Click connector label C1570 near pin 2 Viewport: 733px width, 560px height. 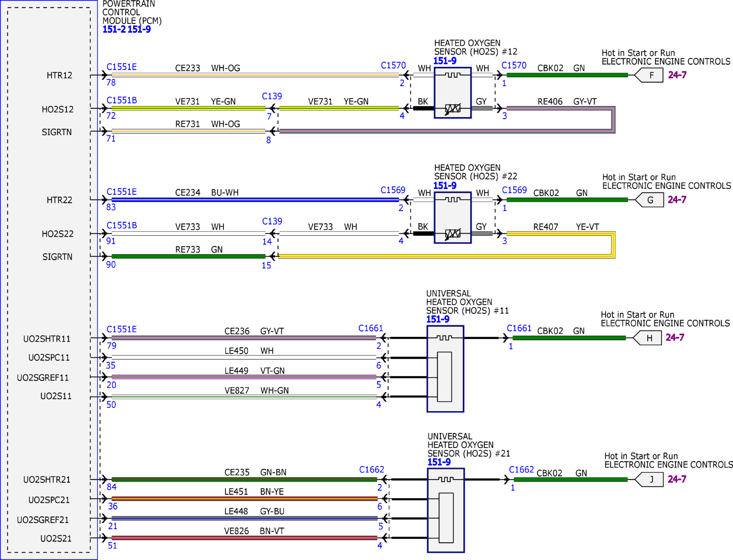[x=393, y=65]
